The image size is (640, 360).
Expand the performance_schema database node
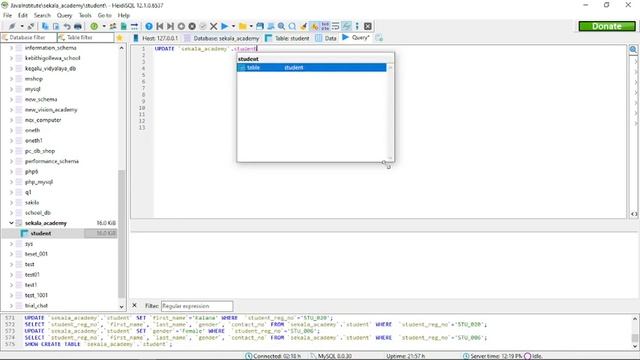click(11, 161)
